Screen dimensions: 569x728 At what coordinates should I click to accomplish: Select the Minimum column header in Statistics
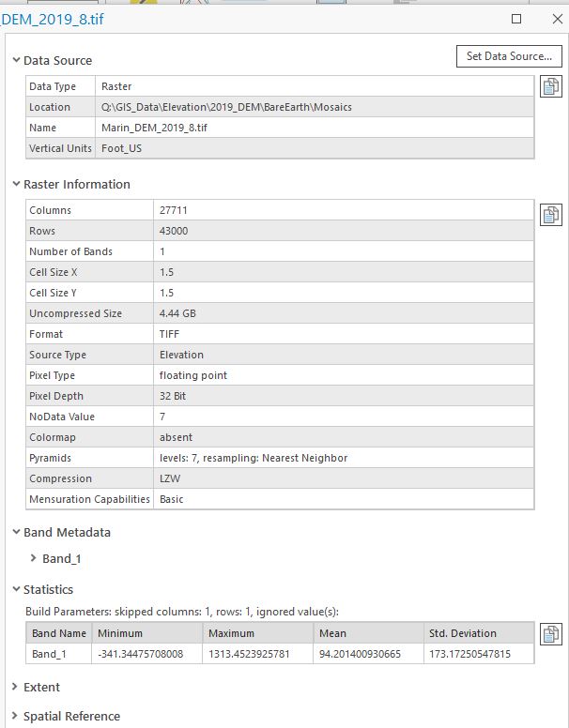point(146,633)
